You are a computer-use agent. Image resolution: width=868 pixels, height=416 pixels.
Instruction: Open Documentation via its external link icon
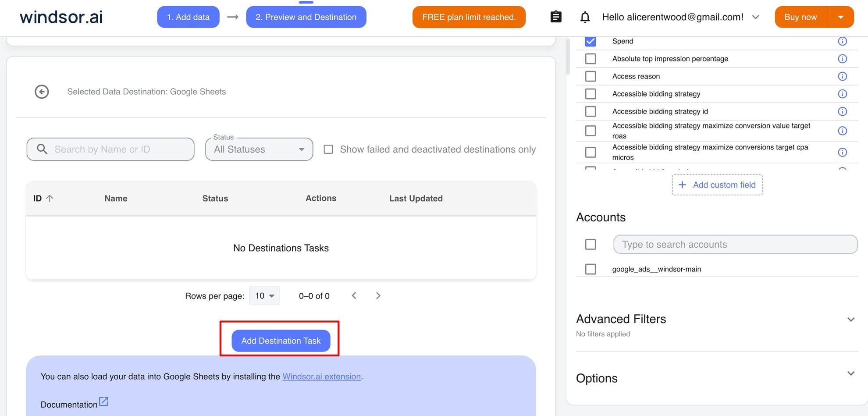coord(103,400)
